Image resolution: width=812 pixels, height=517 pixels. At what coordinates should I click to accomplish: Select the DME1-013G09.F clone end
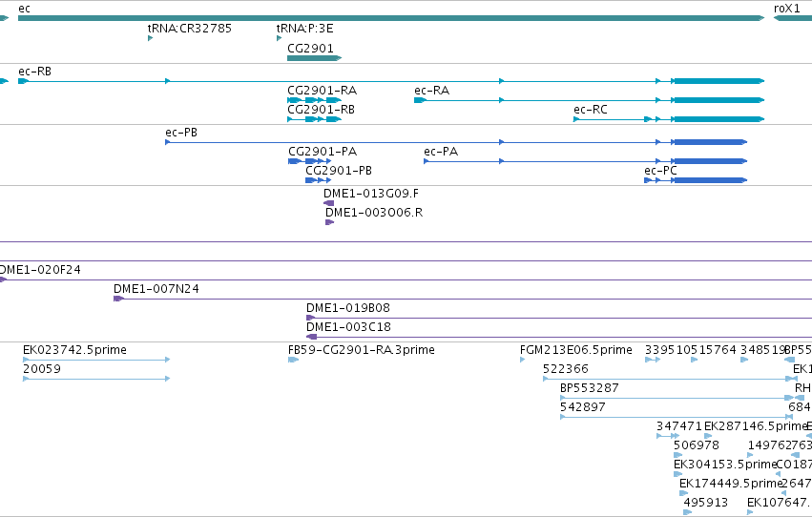[329, 203]
